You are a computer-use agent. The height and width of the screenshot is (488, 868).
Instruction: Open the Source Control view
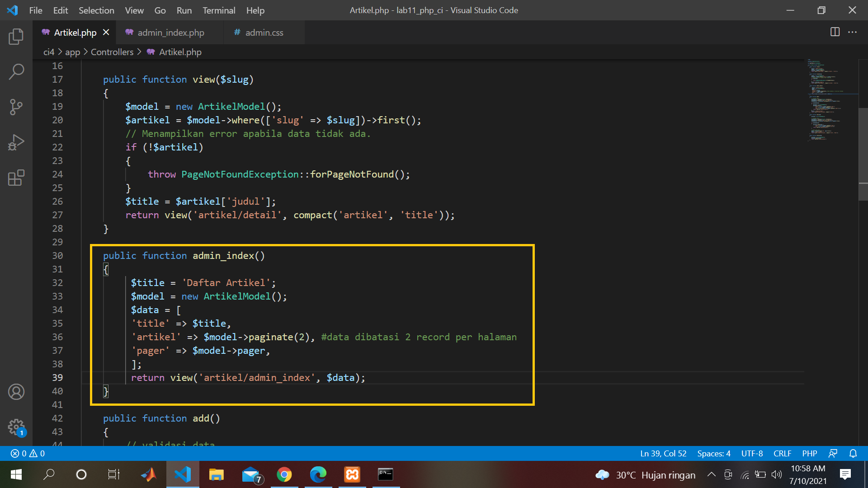click(x=16, y=107)
